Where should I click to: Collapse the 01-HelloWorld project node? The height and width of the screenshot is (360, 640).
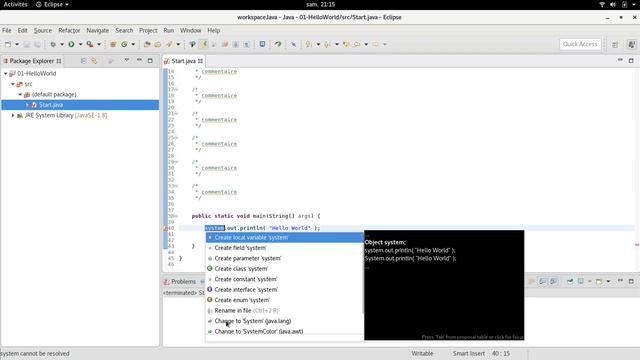coord(6,73)
